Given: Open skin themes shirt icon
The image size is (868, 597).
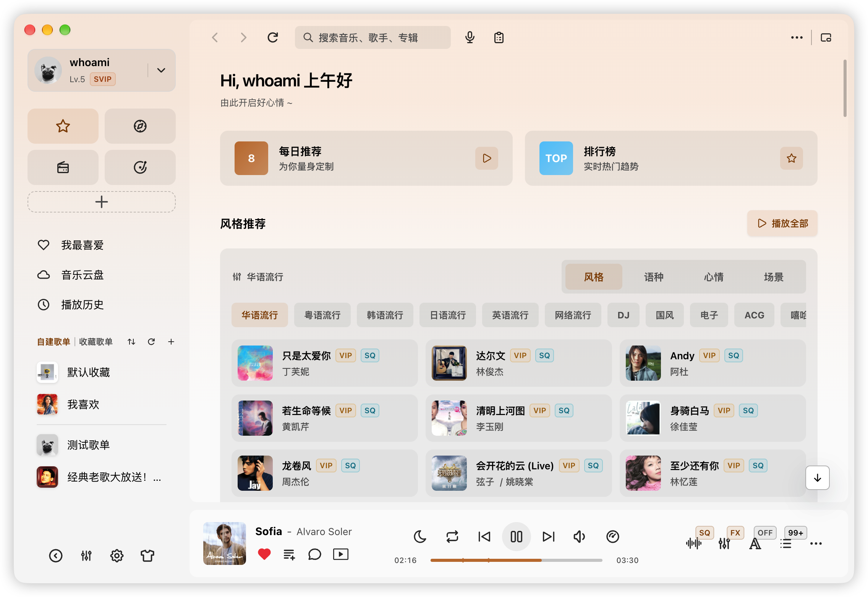Looking at the screenshot, I should tap(147, 556).
